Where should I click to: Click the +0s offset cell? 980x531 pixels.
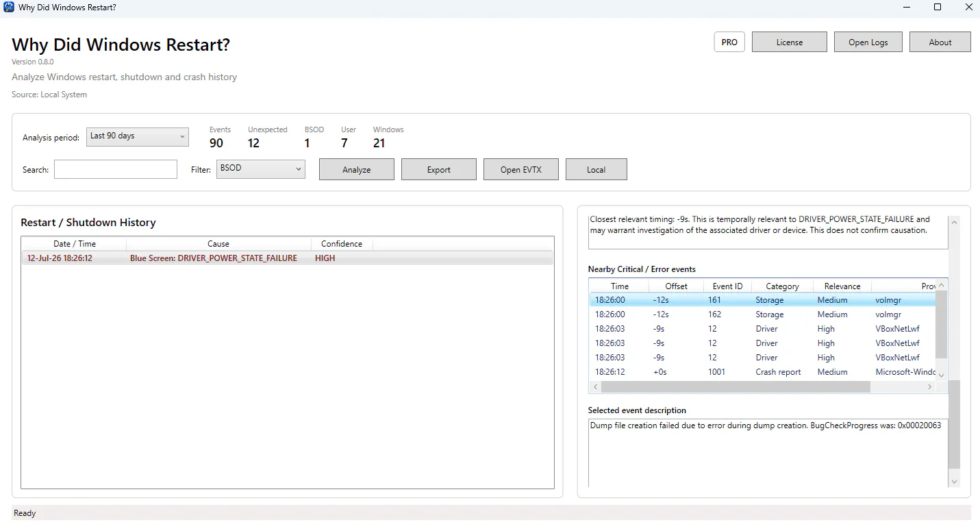pyautogui.click(x=660, y=372)
